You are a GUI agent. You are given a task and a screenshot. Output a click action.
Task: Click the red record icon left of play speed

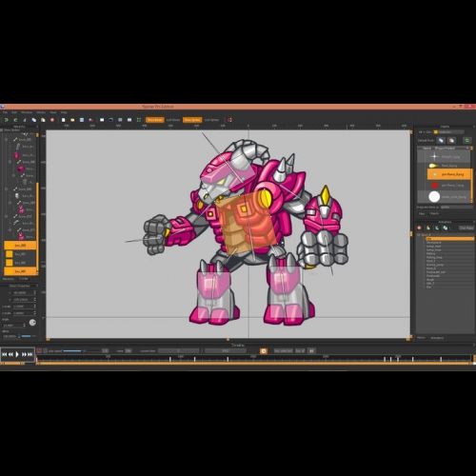tap(39, 350)
